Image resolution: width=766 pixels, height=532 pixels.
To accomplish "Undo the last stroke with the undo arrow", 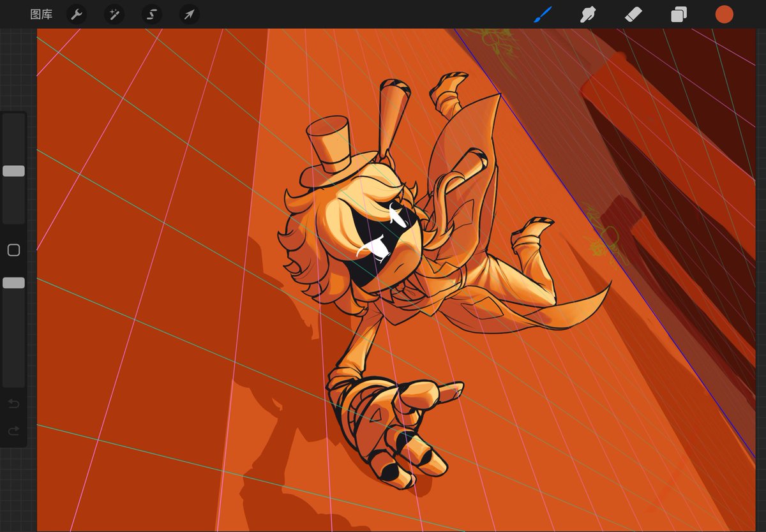I will click(x=13, y=404).
